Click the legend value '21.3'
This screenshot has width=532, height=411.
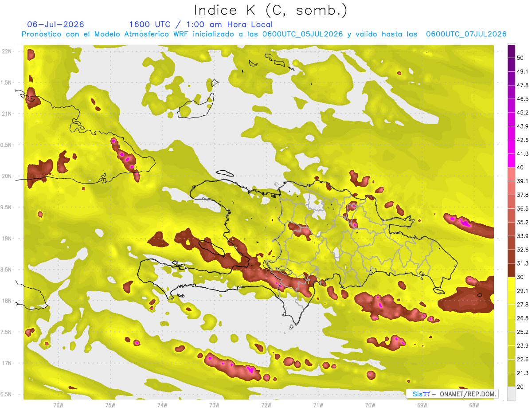pyautogui.click(x=522, y=373)
